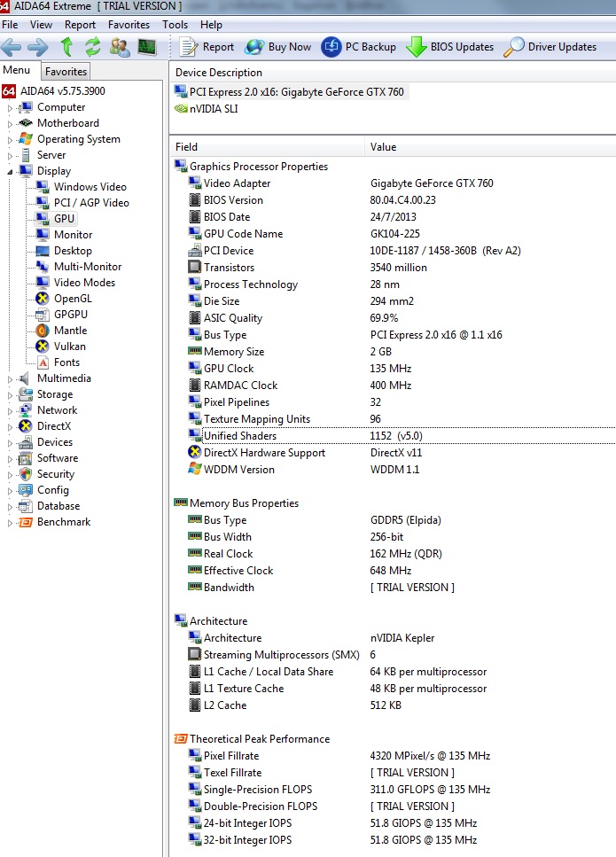The image size is (616, 857).
Task: Click the GPU Code Name value GK104-225
Action: coord(394,234)
